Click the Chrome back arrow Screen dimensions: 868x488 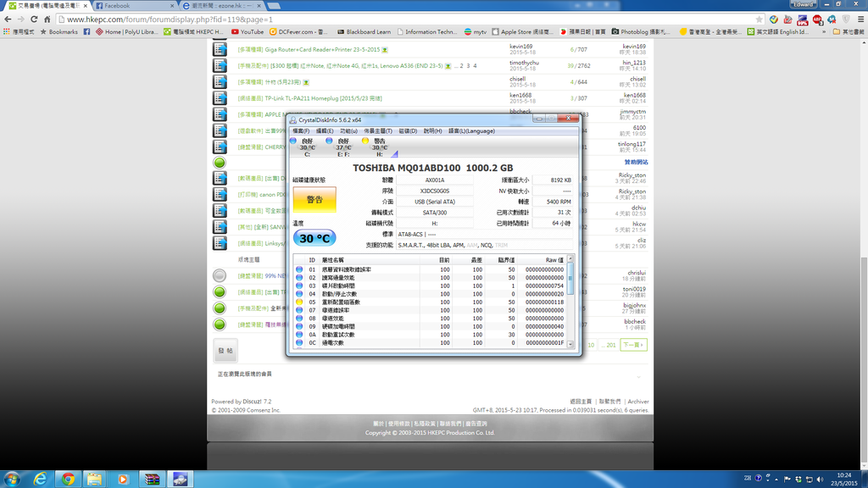8,19
